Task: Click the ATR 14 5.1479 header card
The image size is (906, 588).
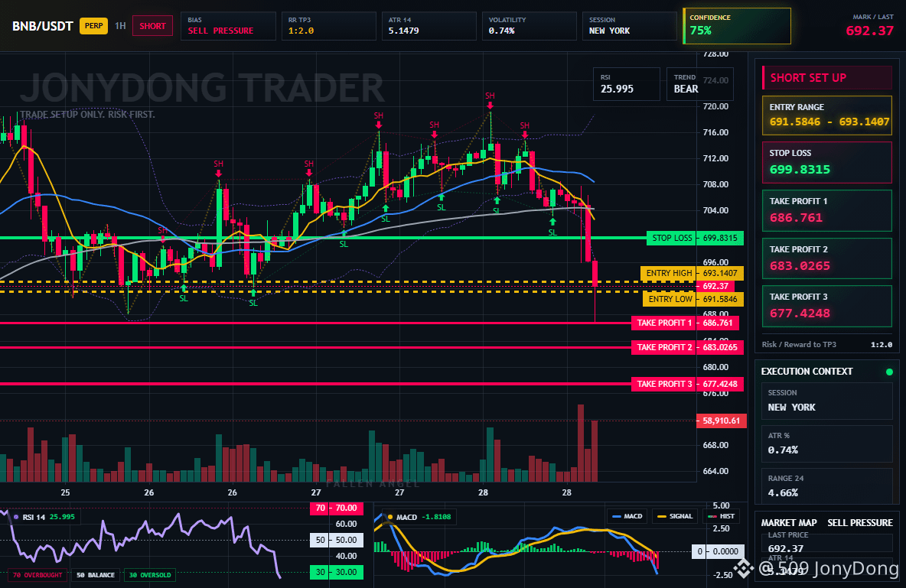Action: pos(429,26)
